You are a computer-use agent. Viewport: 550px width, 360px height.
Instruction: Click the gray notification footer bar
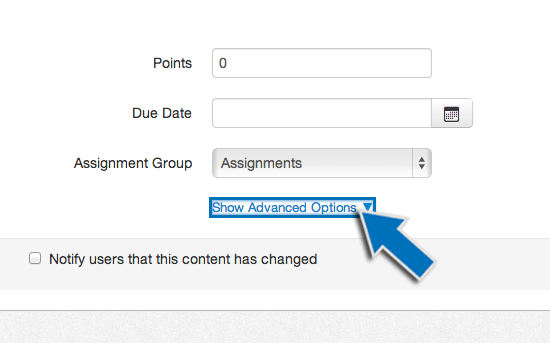[x=275, y=264]
